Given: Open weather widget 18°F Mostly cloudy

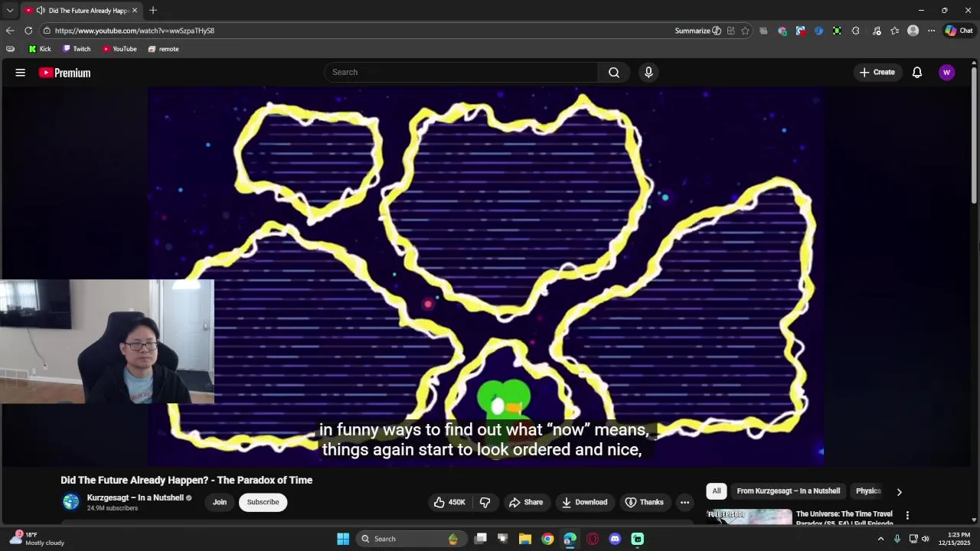Looking at the screenshot, I should (x=37, y=539).
